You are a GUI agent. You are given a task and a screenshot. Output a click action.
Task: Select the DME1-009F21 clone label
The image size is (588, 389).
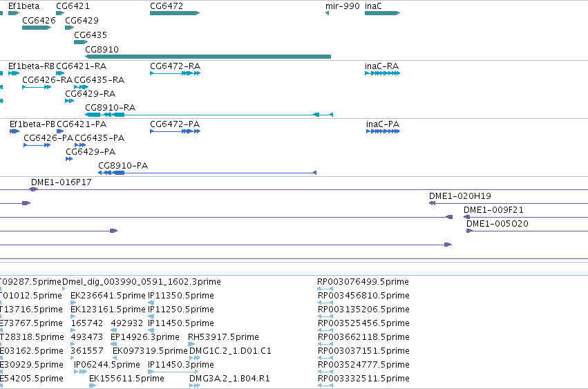[493, 210]
